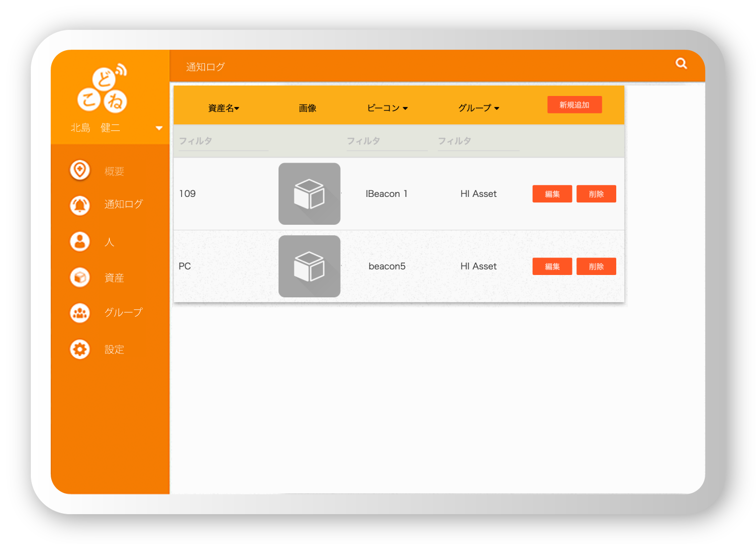Click the Docone app logo
The height and width of the screenshot is (544, 756).
(x=102, y=88)
